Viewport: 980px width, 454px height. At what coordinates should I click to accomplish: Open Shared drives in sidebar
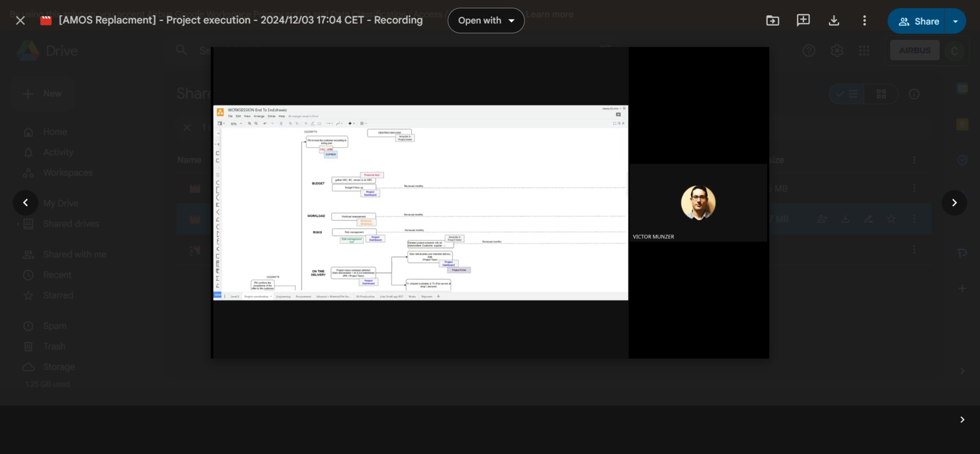click(71, 224)
